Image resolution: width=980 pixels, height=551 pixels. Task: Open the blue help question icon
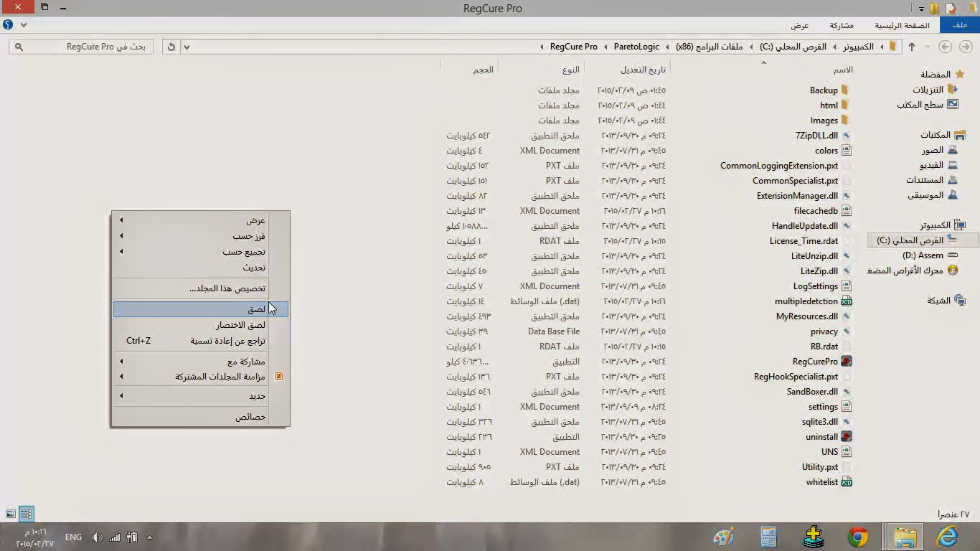point(8,24)
